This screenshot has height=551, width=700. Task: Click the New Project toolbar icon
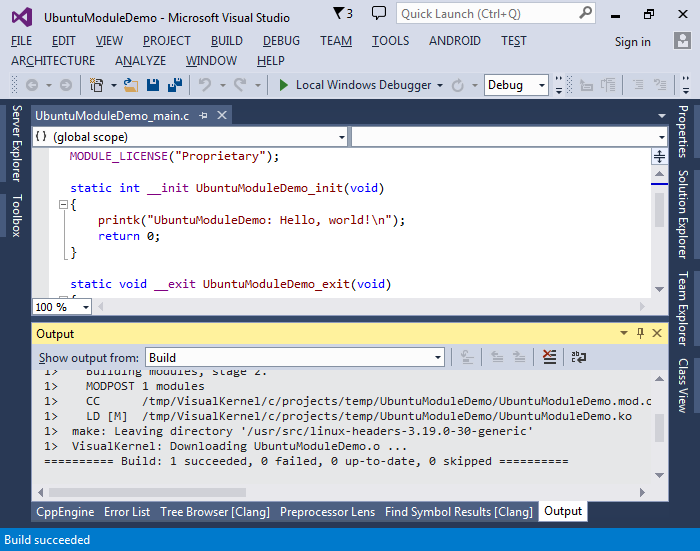pyautogui.click(x=96, y=85)
